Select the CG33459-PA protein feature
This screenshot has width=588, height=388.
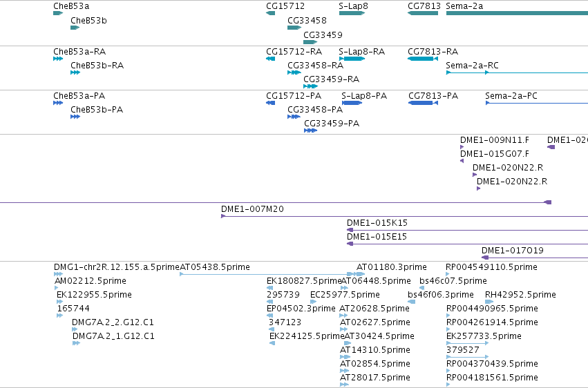(310, 130)
